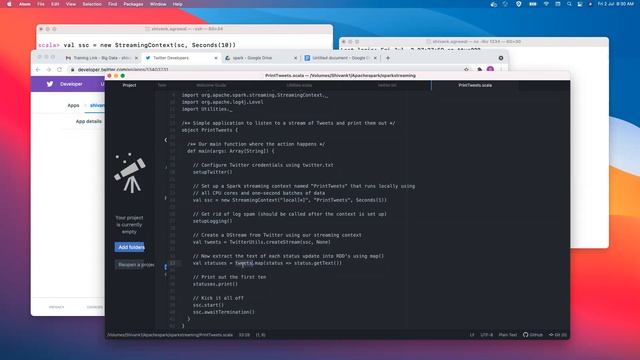Select the Project tab in Atom
Image resolution: width=640 pixels, height=360 pixels.
(129, 85)
